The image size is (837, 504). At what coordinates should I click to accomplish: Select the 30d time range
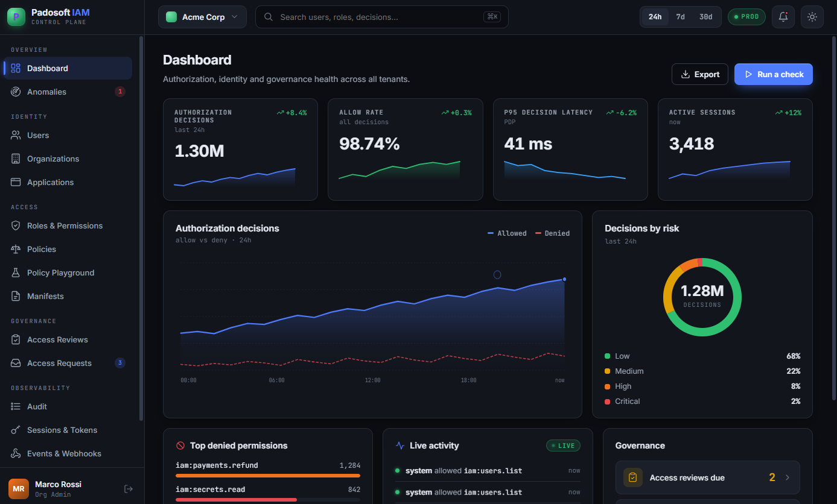[x=705, y=17]
